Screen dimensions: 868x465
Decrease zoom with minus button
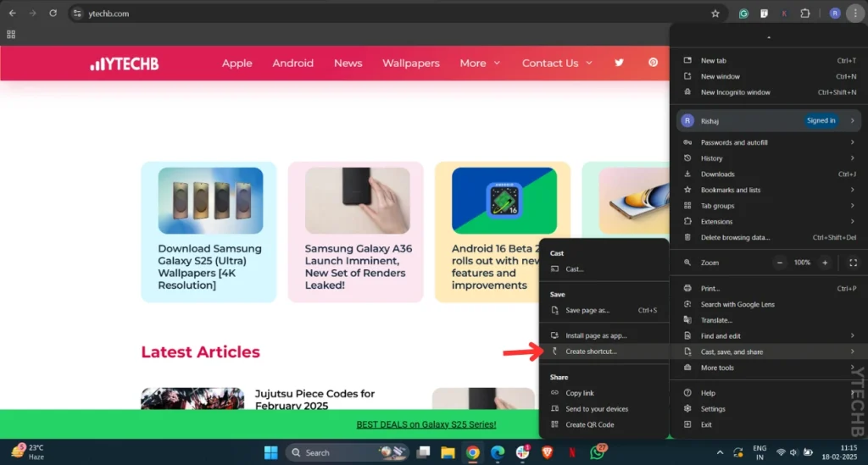click(780, 263)
